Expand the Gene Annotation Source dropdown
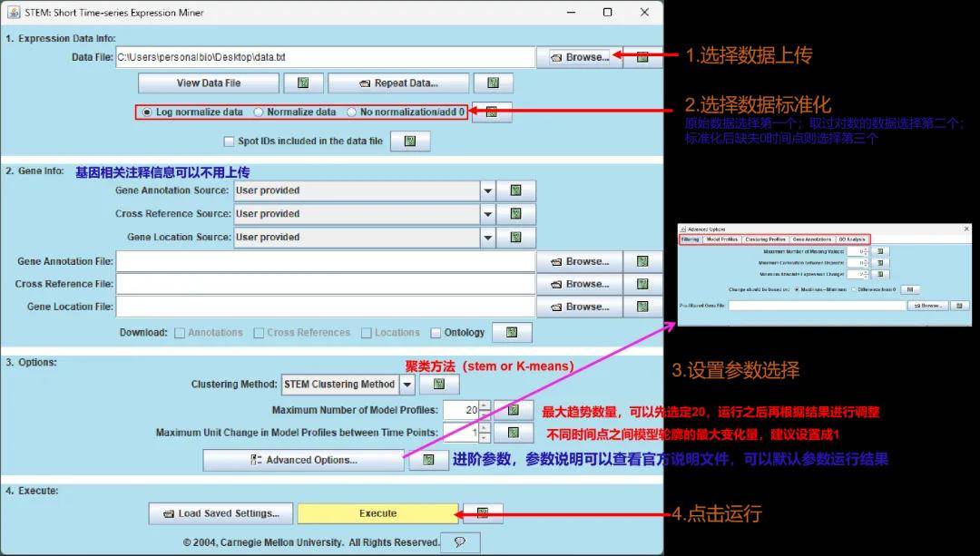The width and height of the screenshot is (980, 556). point(487,190)
